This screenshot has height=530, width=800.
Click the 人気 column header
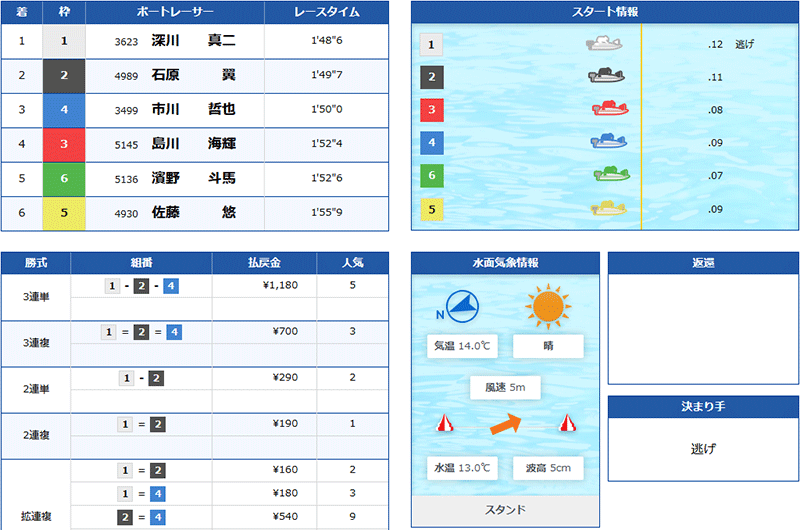(353, 263)
